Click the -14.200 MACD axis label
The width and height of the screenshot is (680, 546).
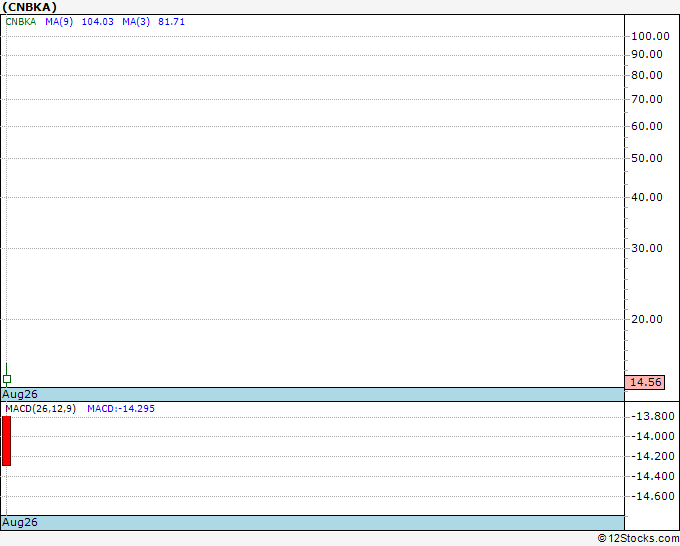point(653,457)
